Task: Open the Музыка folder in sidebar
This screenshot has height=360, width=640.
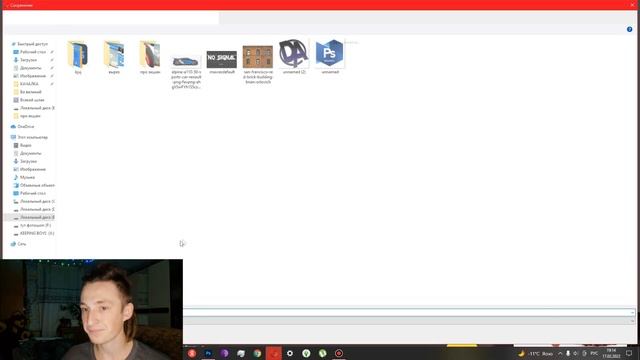Action: click(x=24, y=177)
